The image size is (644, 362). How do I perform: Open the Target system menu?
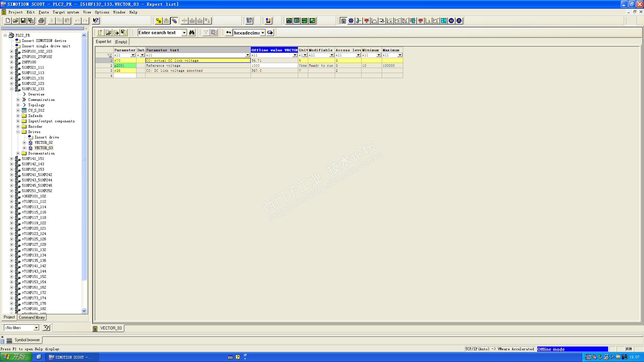66,12
